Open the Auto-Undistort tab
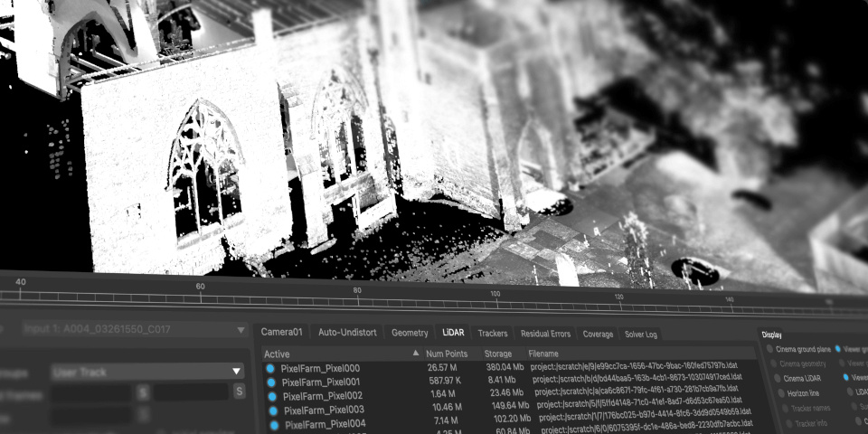 [x=347, y=332]
